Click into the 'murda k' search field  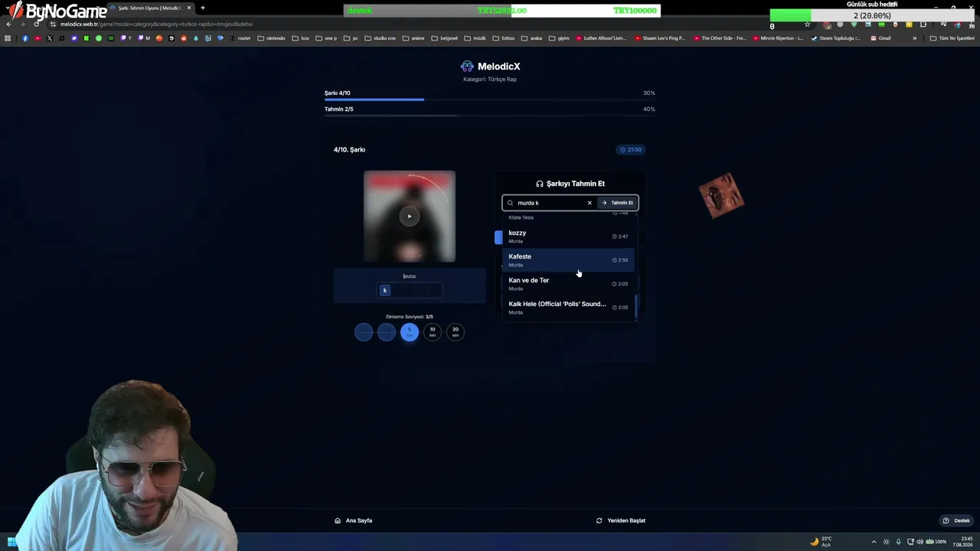coord(550,203)
